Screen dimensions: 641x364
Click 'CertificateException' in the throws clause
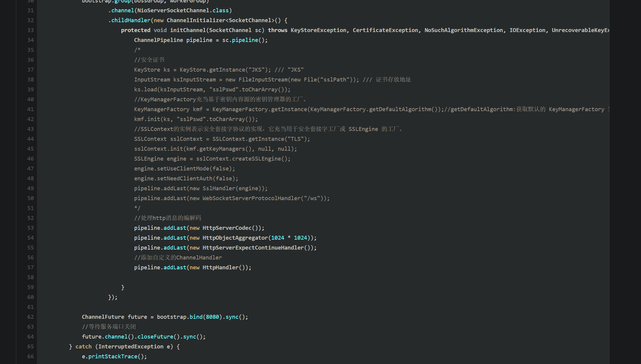coord(385,30)
